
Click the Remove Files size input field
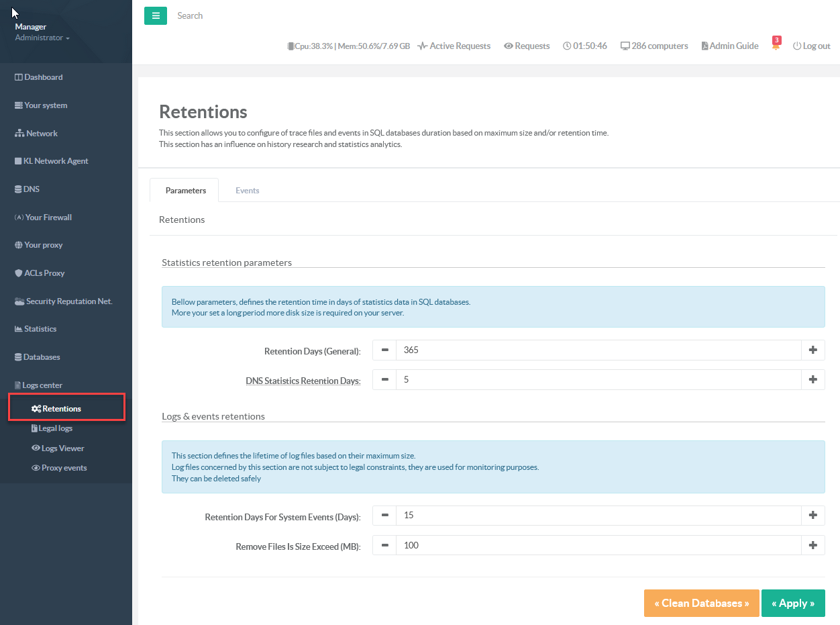598,545
